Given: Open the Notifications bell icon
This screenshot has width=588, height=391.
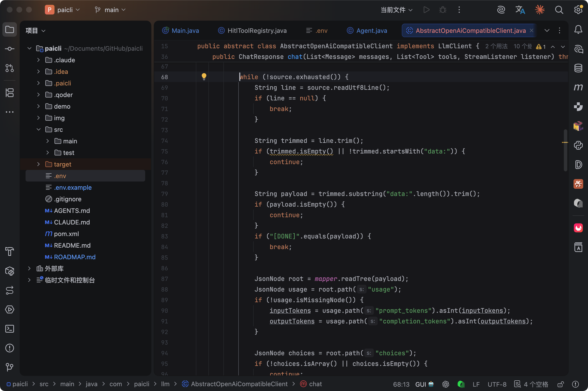Looking at the screenshot, I should click(x=578, y=30).
